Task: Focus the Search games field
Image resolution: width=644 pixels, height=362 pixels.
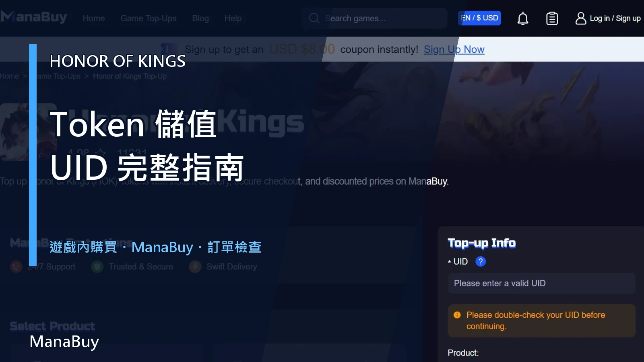Action: tap(374, 18)
